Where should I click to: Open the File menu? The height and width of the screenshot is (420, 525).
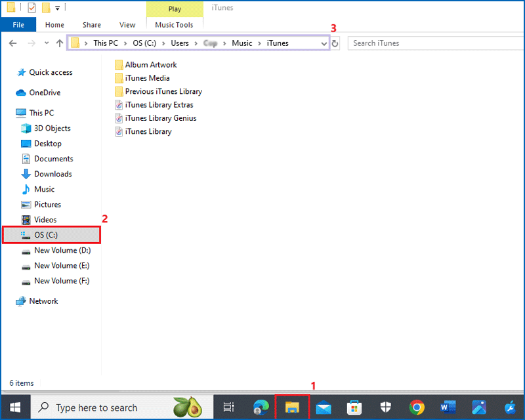tap(18, 25)
